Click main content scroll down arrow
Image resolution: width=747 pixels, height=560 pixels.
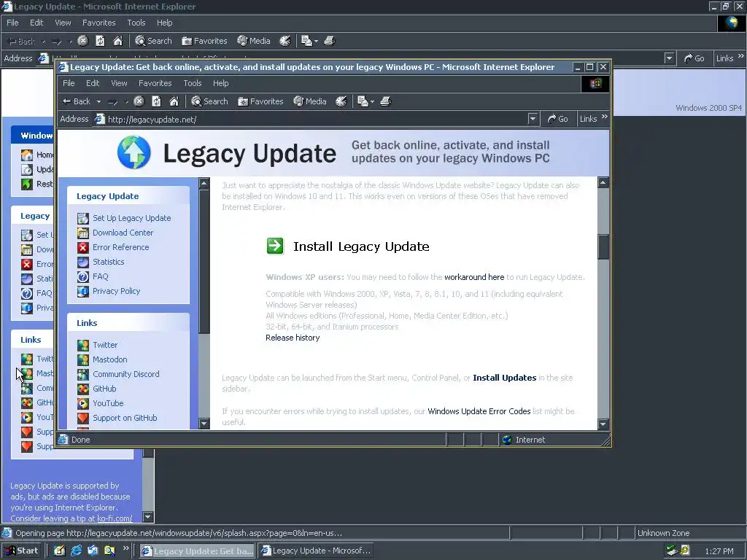click(603, 424)
